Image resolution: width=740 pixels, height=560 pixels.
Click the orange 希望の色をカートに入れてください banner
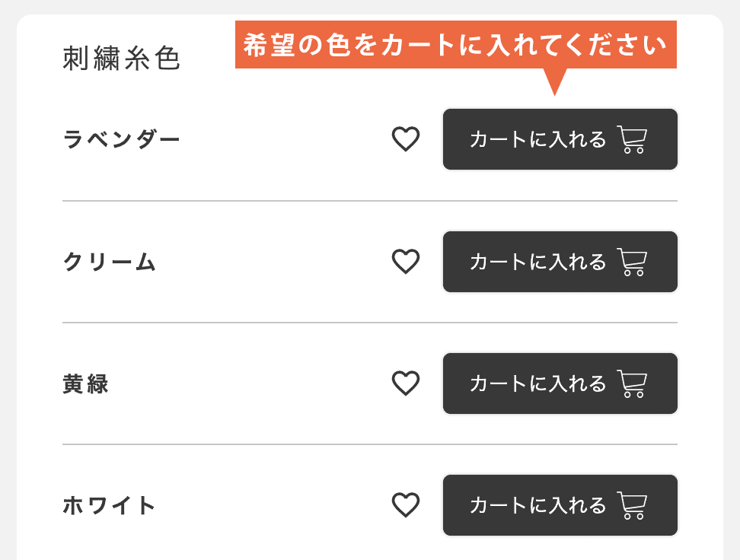pyautogui.click(x=455, y=45)
